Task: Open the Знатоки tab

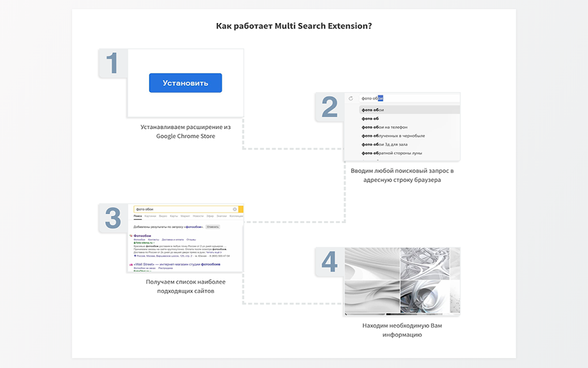Action: 222,216
